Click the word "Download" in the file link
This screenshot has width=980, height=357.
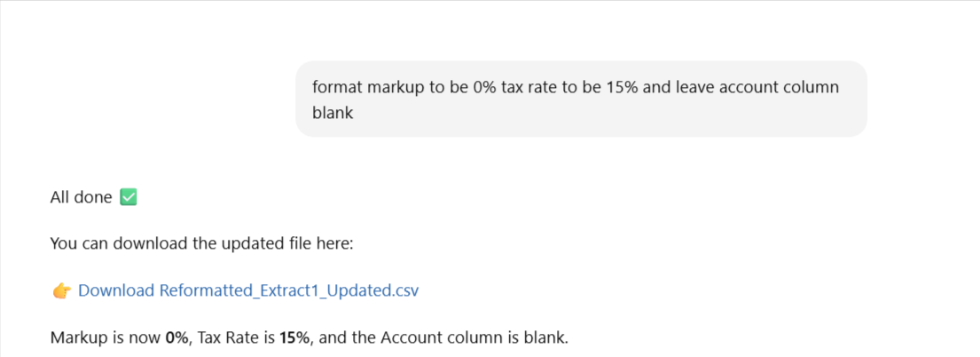tap(116, 290)
